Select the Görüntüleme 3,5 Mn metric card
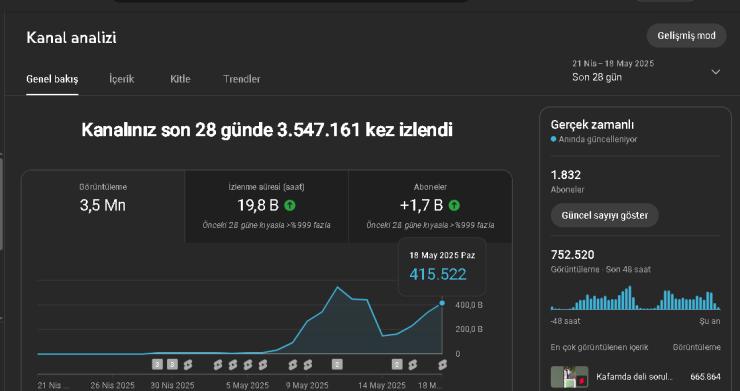The height and width of the screenshot is (391, 740). [x=103, y=207]
